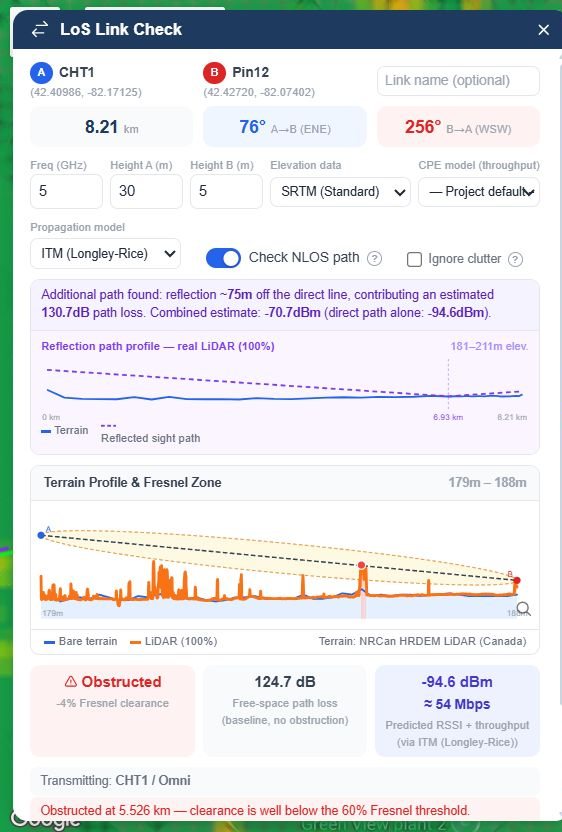Viewport: 562px width, 832px height.
Task: Click the red B marker for Pin12
Action: pos(214,73)
